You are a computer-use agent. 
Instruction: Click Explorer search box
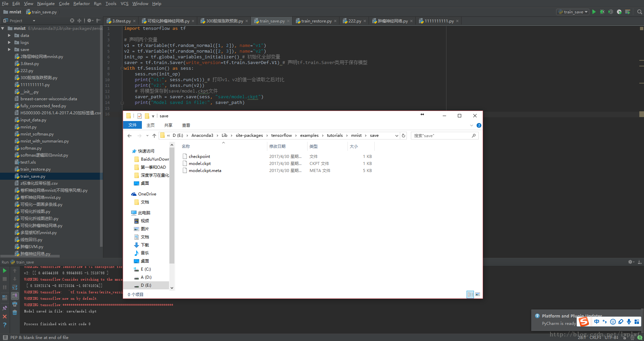pyautogui.click(x=444, y=135)
